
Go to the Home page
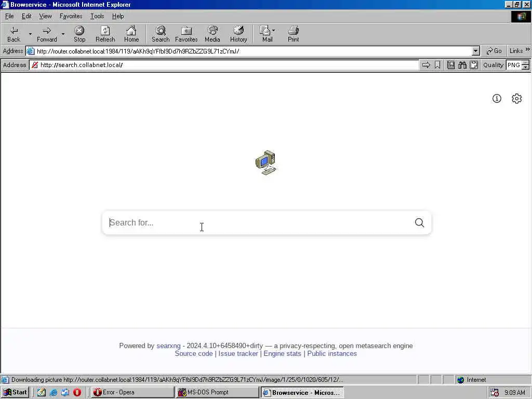pos(131,34)
